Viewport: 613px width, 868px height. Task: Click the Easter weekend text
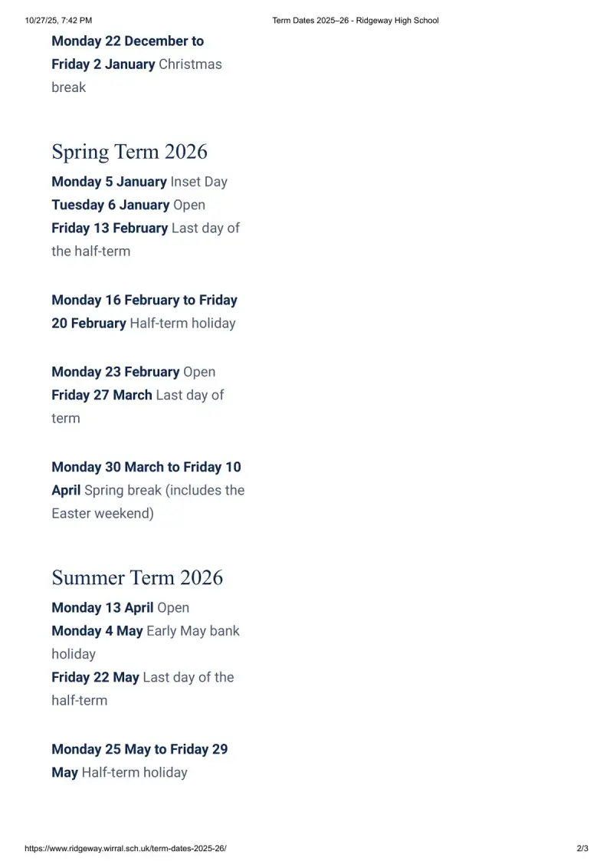[103, 513]
